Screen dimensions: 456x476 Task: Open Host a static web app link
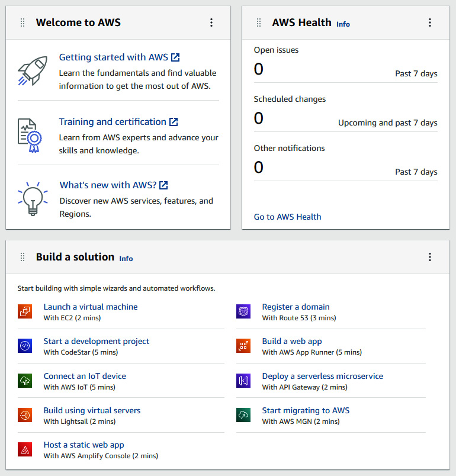84,445
